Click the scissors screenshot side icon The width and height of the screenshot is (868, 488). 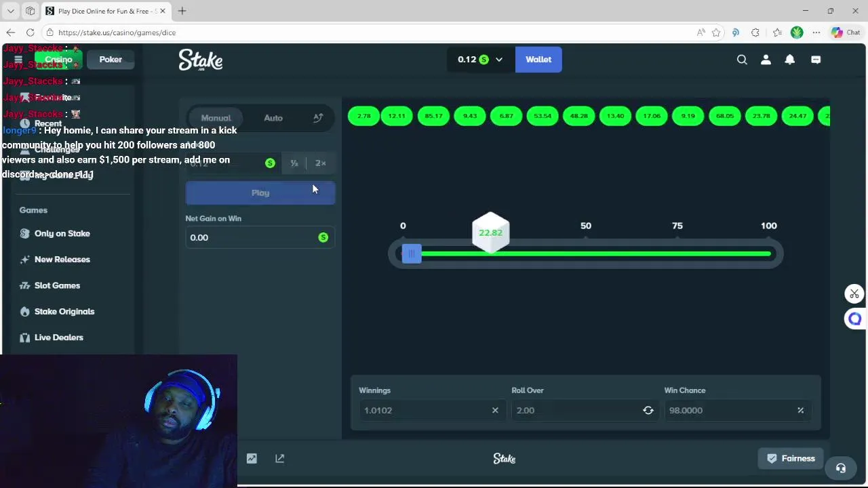tap(854, 293)
